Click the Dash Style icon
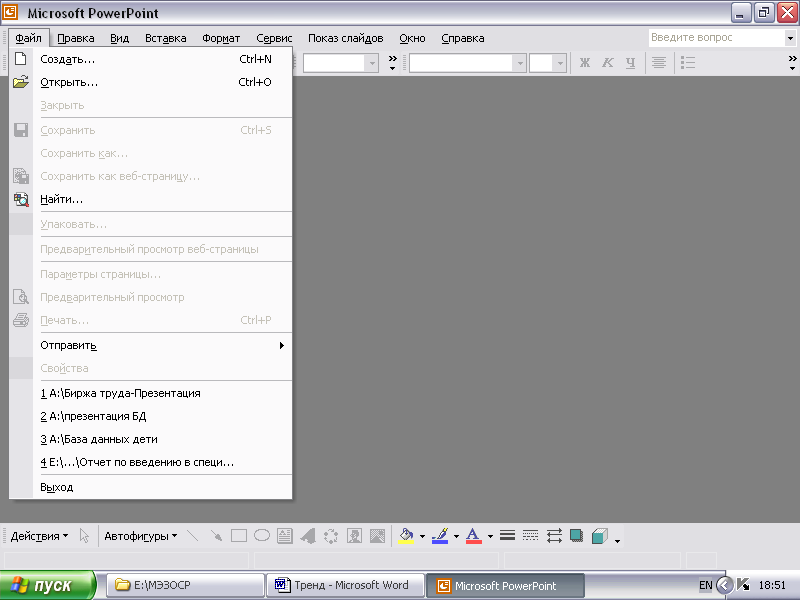The width and height of the screenshot is (800, 600). pyautogui.click(x=531, y=535)
